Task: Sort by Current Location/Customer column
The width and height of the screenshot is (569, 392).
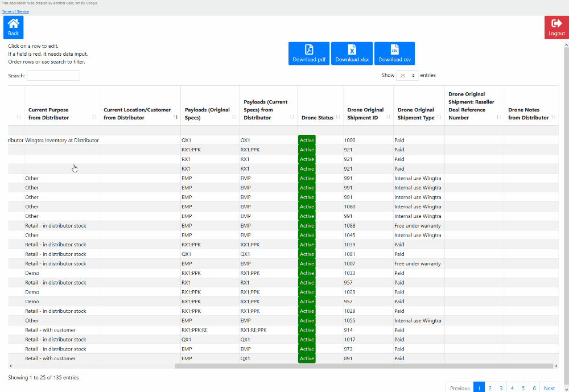Action: pyautogui.click(x=139, y=113)
